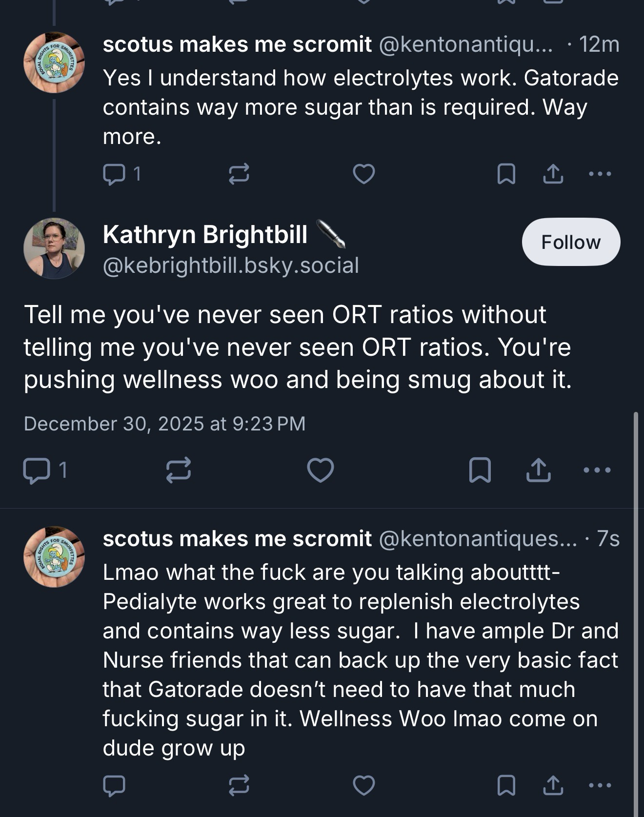Image resolution: width=644 pixels, height=817 pixels.
Task: Bookmark the 12m-old electrolytes reply
Action: (506, 174)
